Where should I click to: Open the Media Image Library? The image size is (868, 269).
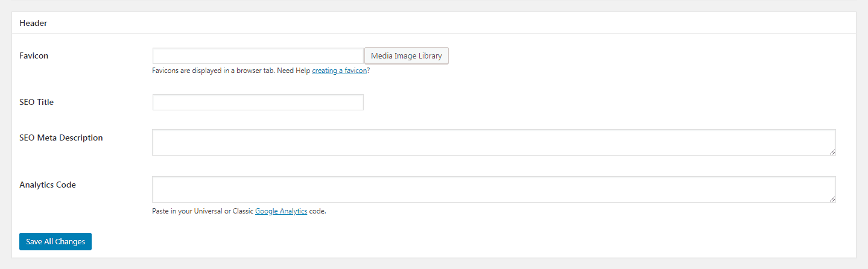click(407, 56)
